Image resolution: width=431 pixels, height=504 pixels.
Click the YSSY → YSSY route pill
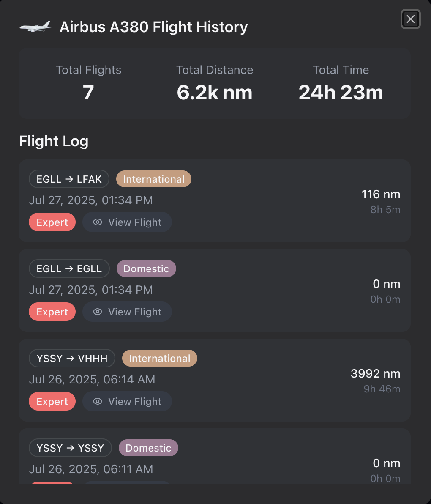(x=70, y=448)
